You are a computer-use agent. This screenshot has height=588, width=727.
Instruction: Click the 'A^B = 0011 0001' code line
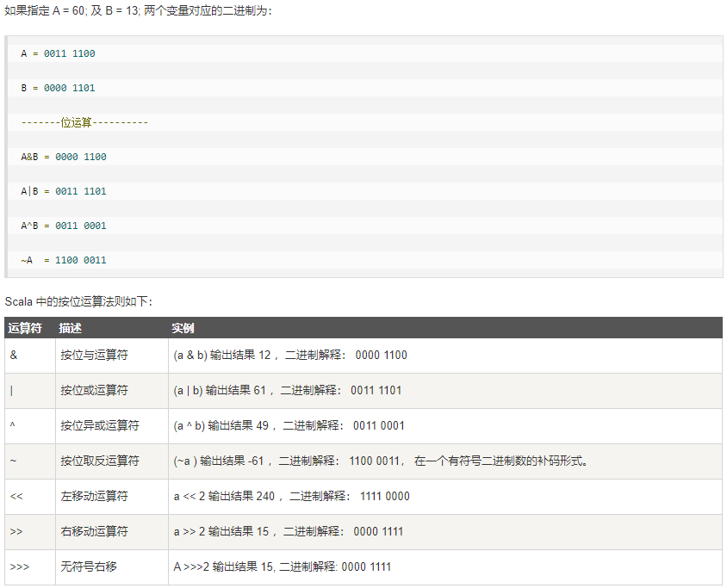pos(64,226)
